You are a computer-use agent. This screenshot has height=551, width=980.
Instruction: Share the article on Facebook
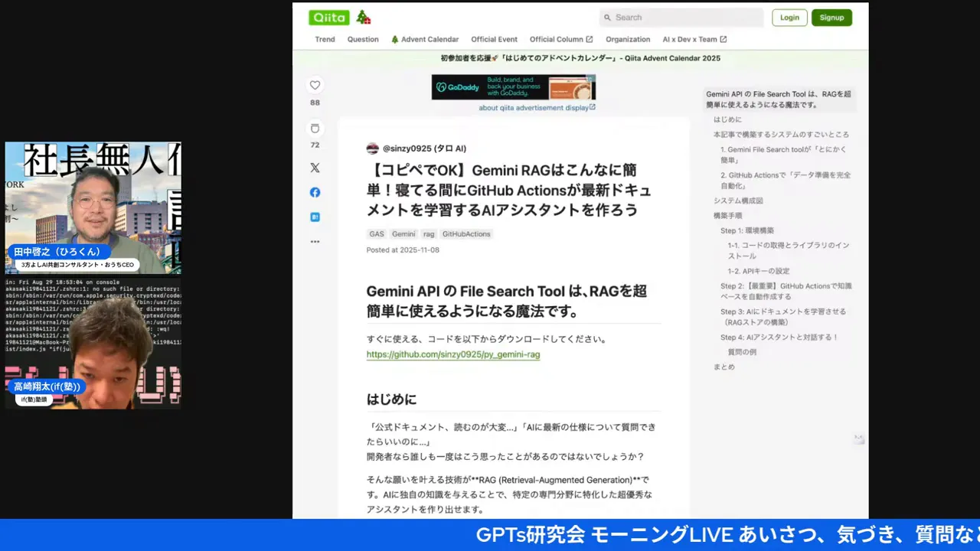315,192
